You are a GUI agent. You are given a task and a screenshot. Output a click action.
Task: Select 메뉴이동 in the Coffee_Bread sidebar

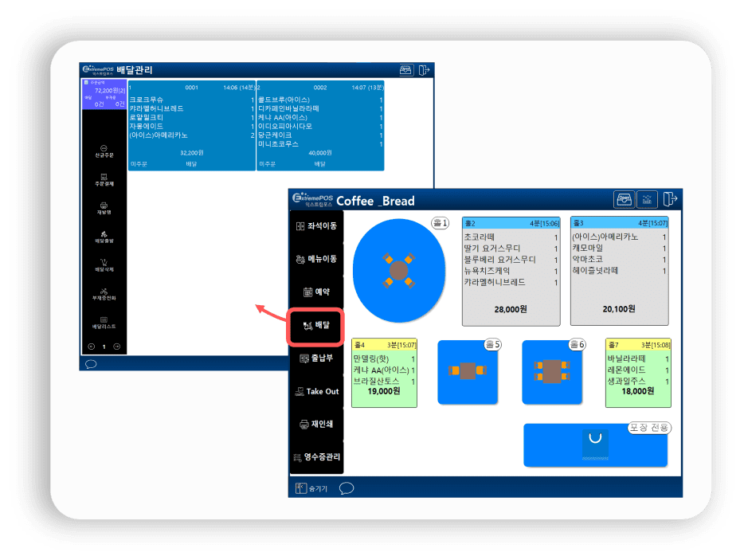point(315,259)
